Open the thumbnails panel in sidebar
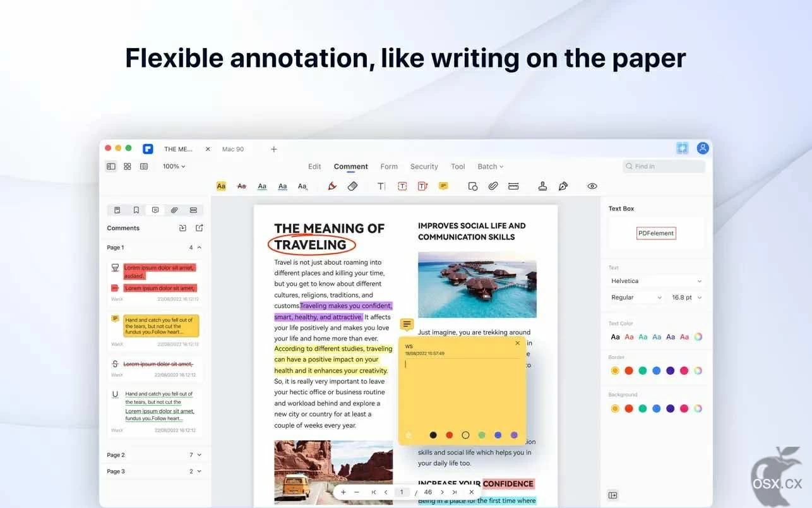Image resolution: width=812 pixels, height=508 pixels. pos(117,210)
